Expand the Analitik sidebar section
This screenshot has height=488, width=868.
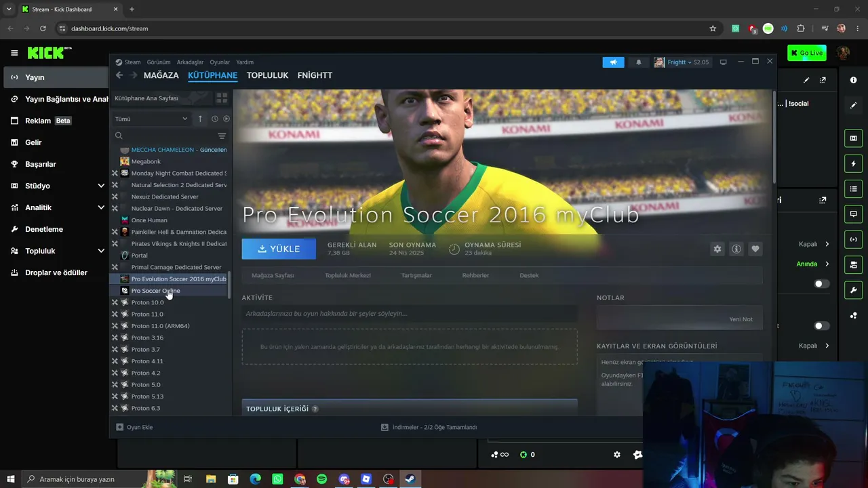pyautogui.click(x=101, y=207)
